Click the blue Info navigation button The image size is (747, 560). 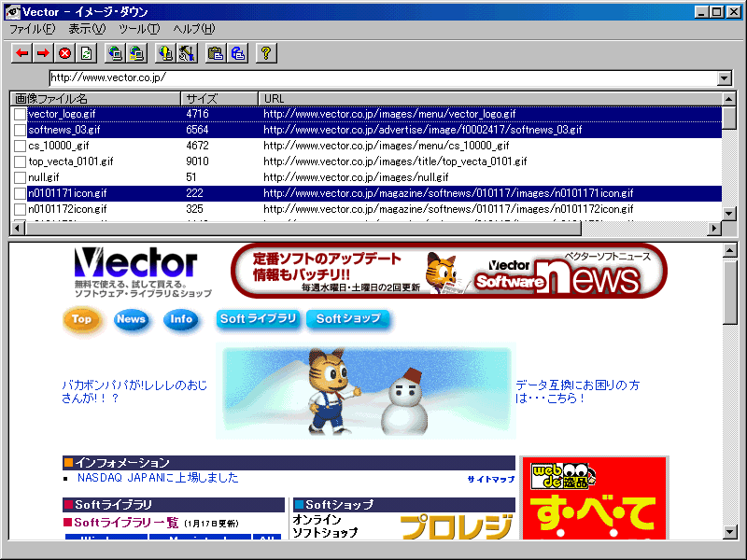[181, 319]
